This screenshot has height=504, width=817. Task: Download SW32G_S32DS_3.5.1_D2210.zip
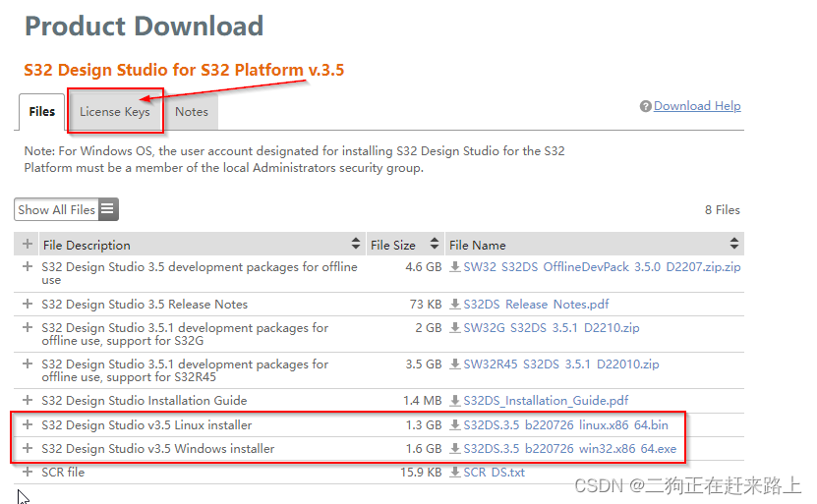[552, 328]
